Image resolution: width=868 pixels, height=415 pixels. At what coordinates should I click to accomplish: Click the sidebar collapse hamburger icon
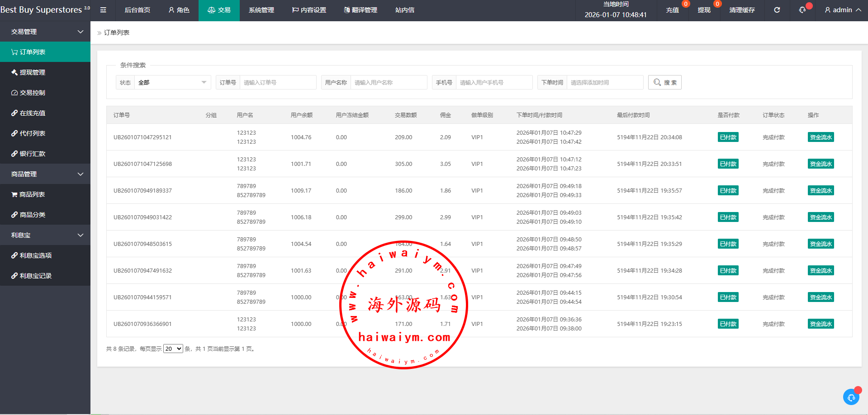tap(103, 10)
